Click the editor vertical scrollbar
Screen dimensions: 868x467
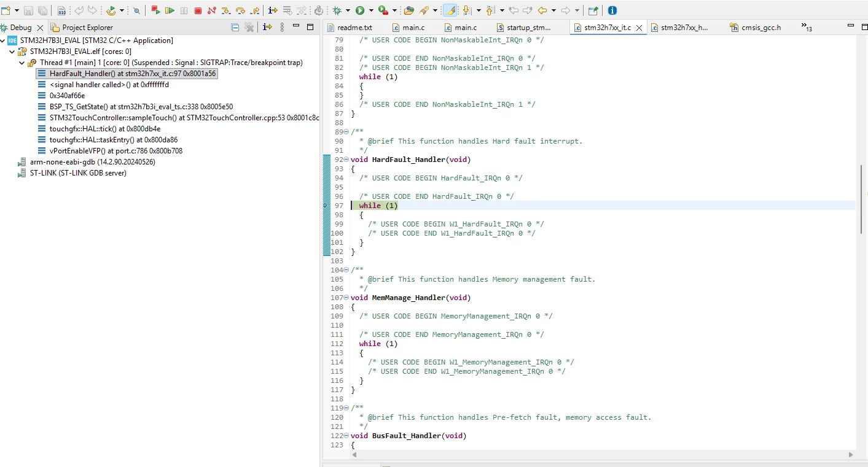coord(861,199)
